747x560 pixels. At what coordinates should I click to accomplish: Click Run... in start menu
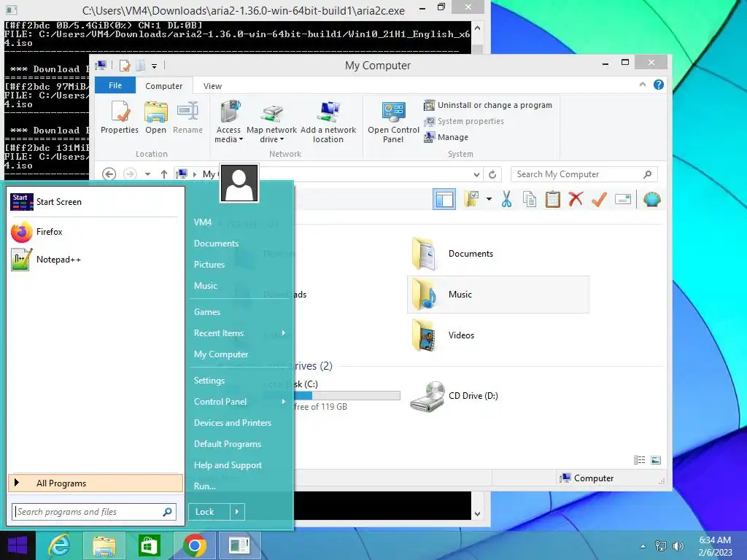[205, 486]
